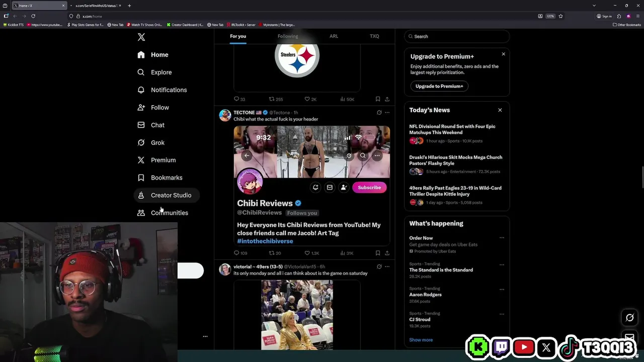Open victoria's profile avatar
Viewport: 644px width, 362px height.
(225, 269)
